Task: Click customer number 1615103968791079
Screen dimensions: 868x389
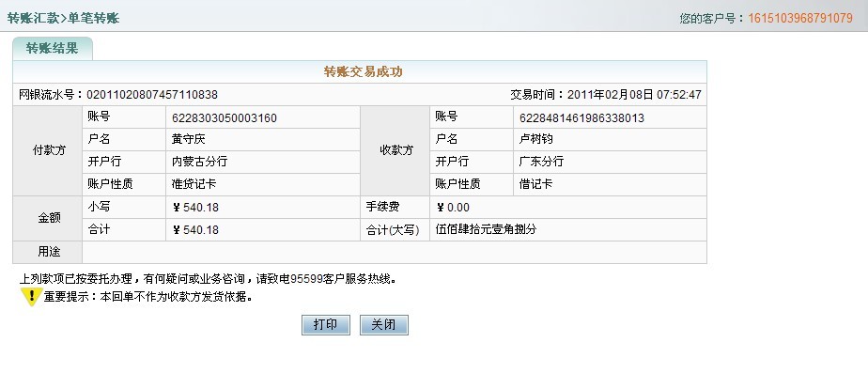Action: [x=800, y=18]
